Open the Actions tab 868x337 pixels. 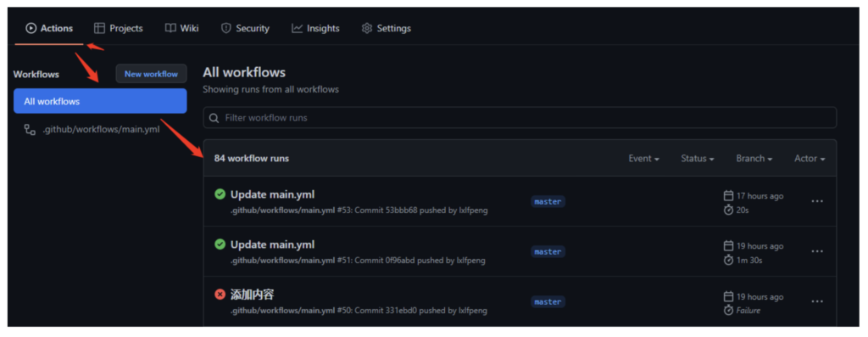click(x=49, y=28)
